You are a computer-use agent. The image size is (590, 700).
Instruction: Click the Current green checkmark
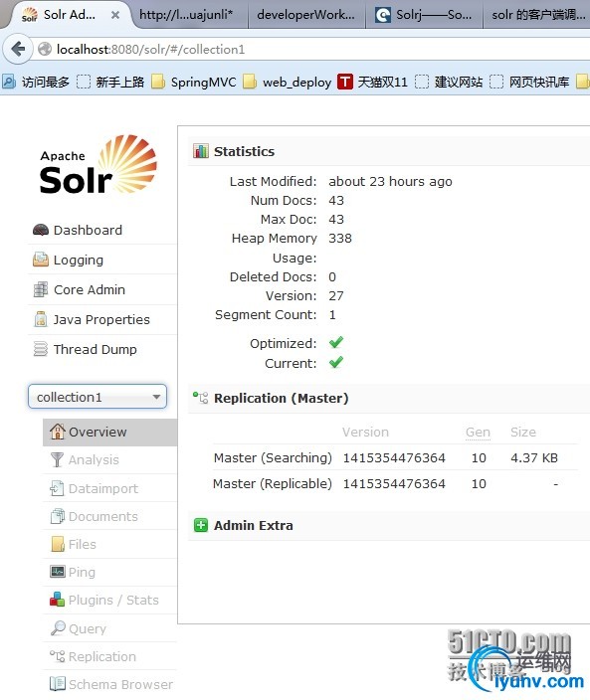(x=336, y=362)
